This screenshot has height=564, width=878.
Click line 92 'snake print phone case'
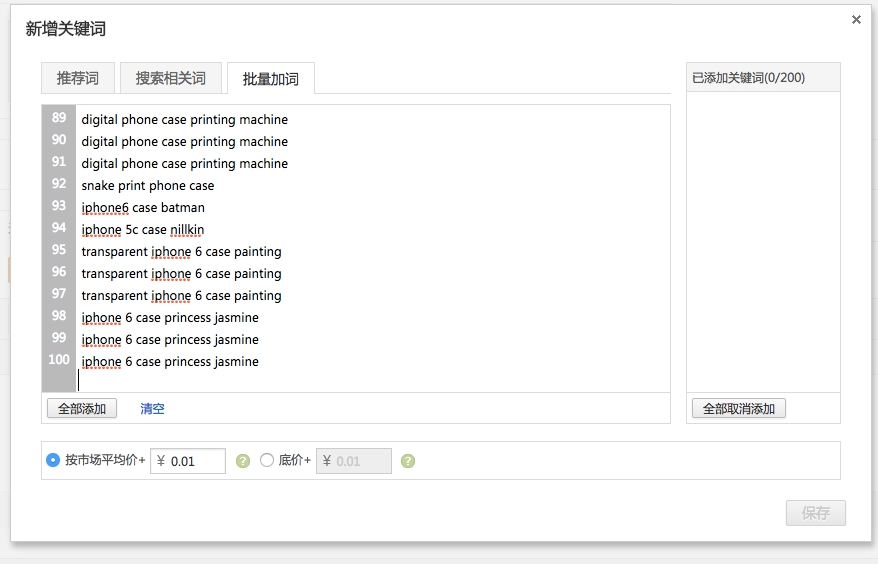pos(148,186)
